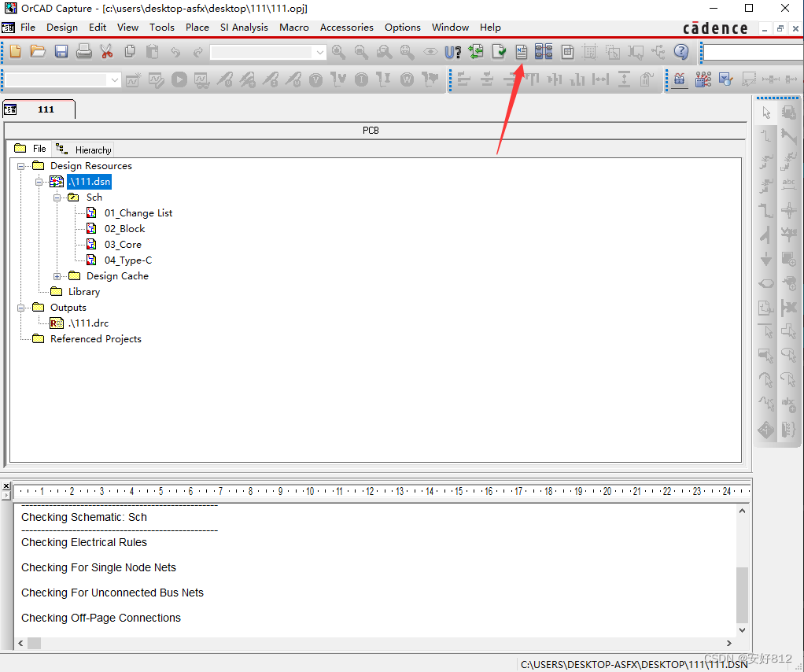Click the Copy toolbar icon
The height and width of the screenshot is (672, 804).
[130, 51]
